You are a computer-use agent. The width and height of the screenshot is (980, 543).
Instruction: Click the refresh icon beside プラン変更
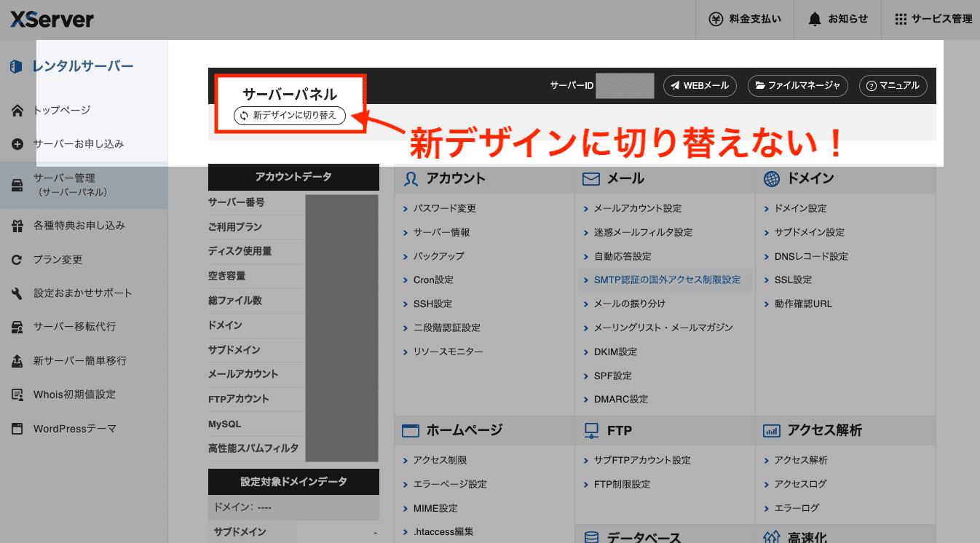(17, 260)
